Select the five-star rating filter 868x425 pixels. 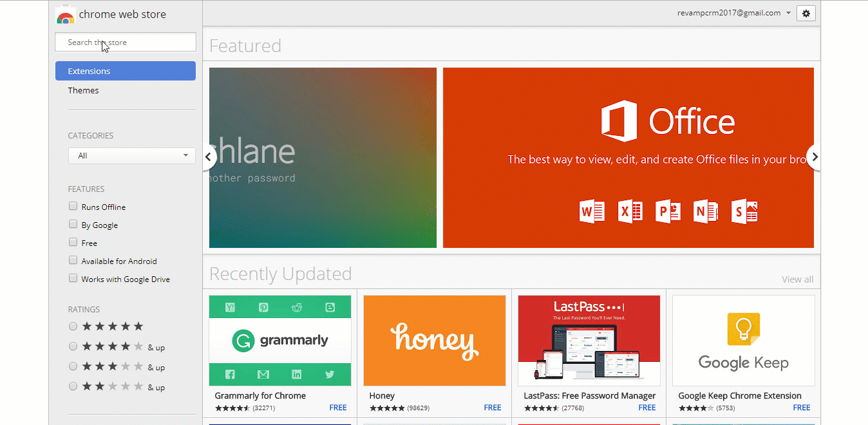73,326
